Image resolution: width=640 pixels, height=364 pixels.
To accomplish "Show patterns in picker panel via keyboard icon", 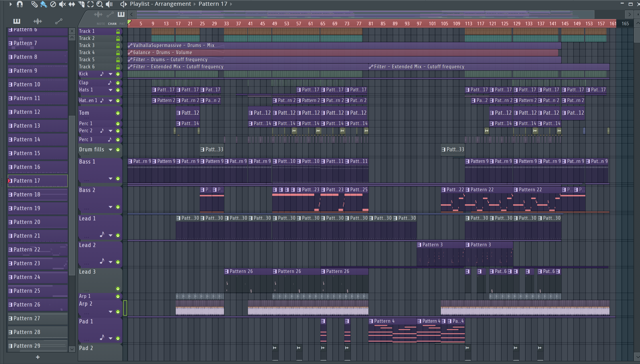I will 17,21.
